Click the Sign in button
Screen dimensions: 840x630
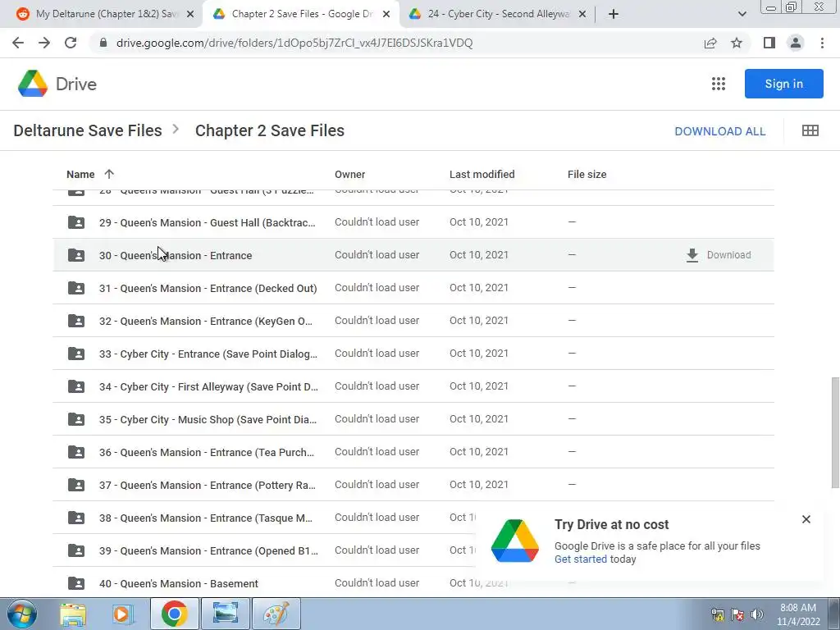coord(783,84)
